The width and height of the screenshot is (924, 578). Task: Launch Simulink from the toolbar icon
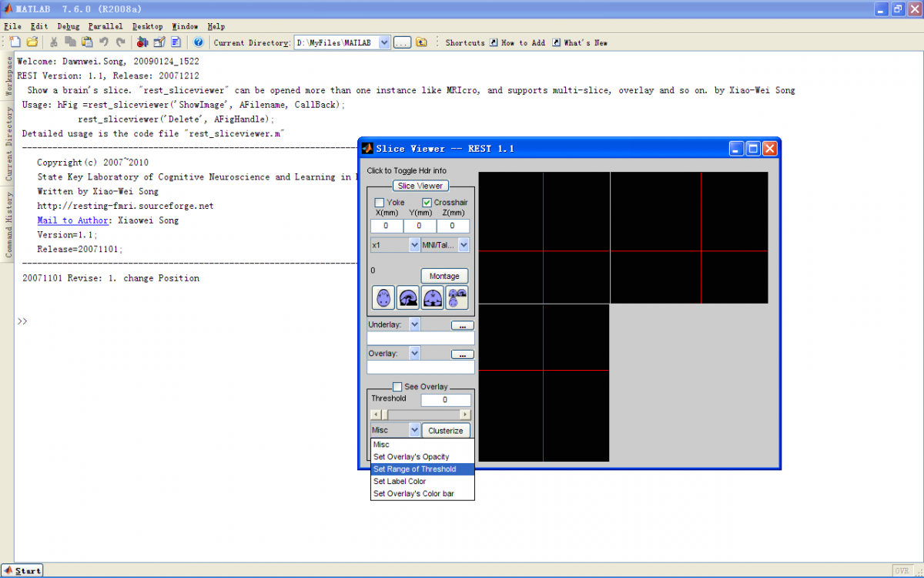[x=142, y=42]
